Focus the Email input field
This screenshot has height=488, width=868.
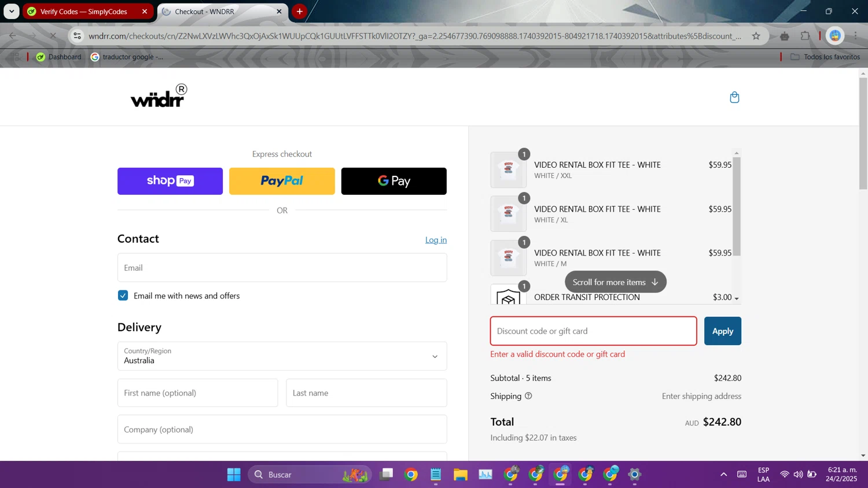coord(282,268)
